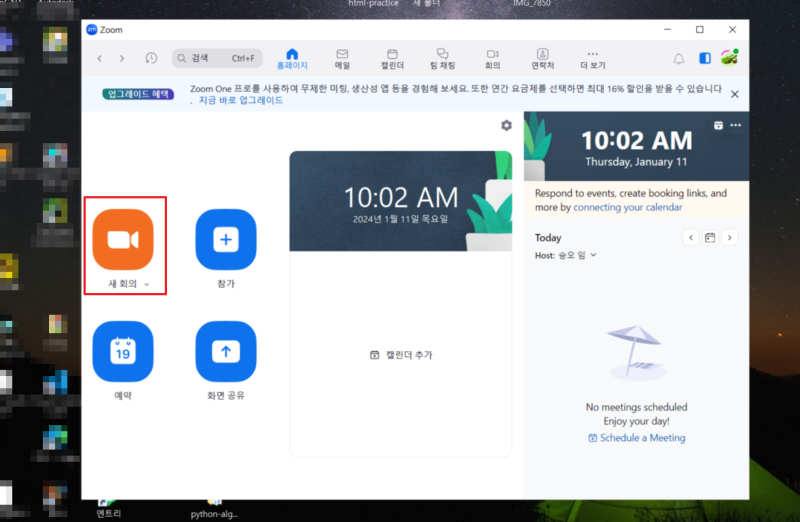Start a new meeting with orange camera icon
Image resolution: width=800 pixels, height=522 pixels.
tap(123, 239)
